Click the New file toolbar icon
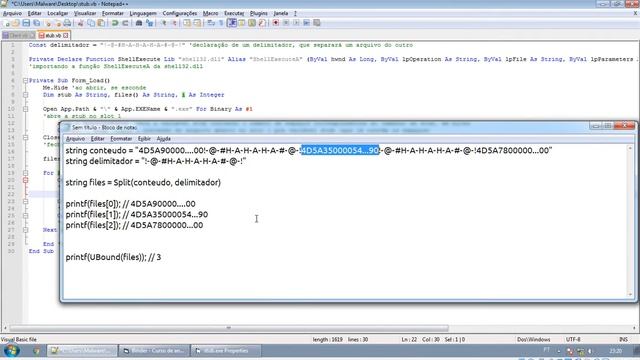 point(7,23)
